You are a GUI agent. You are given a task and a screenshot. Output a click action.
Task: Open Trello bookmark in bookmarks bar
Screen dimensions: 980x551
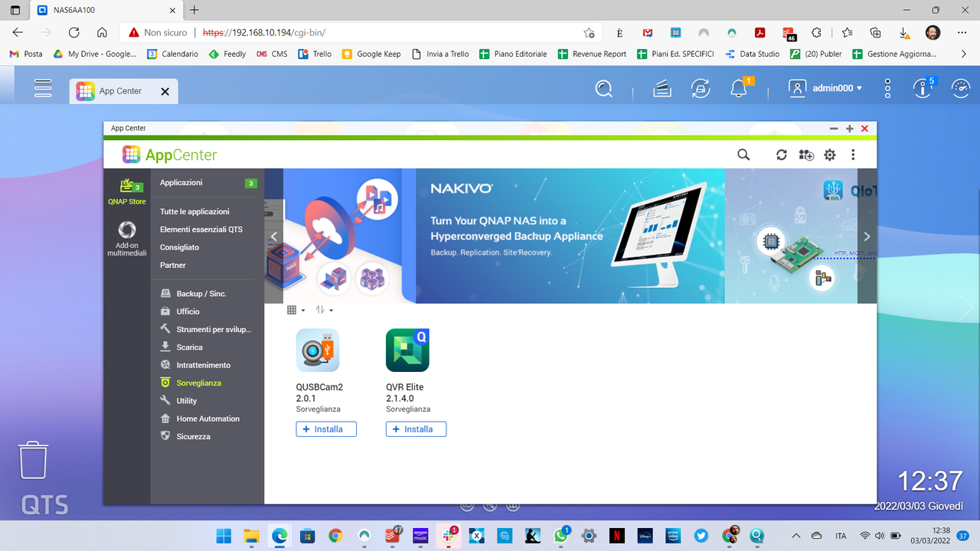click(314, 54)
